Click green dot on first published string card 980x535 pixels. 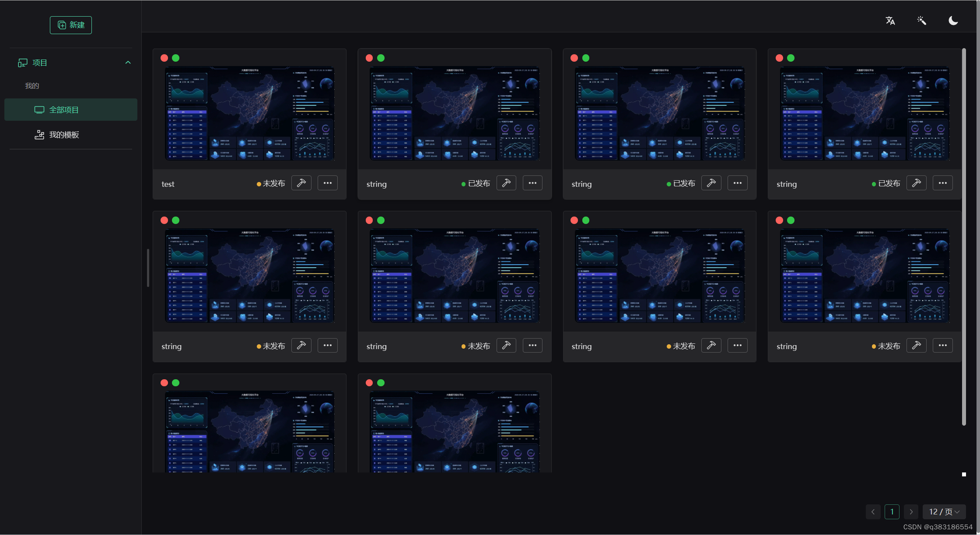pyautogui.click(x=381, y=58)
